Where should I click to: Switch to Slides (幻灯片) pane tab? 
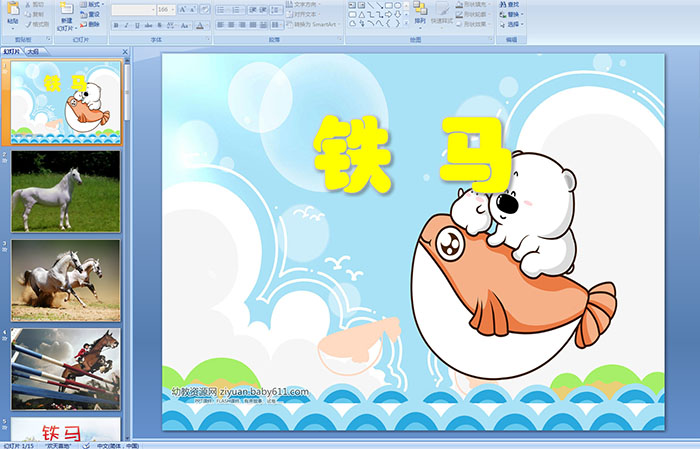pyautogui.click(x=12, y=52)
